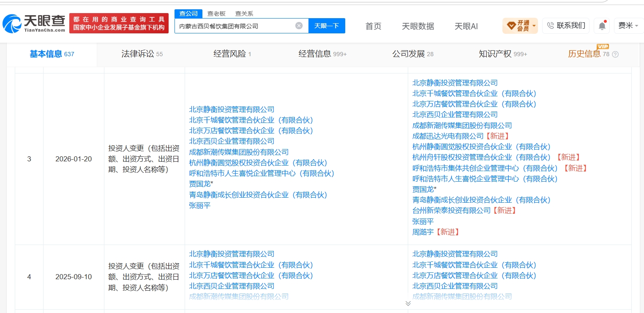Click the 联系我们 contact button

pos(566,26)
